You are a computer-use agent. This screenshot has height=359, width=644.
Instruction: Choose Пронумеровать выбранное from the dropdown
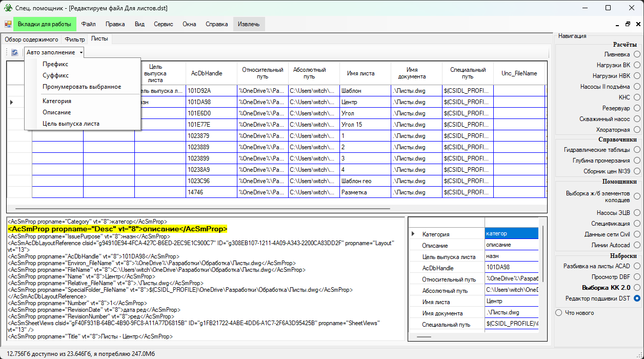[x=82, y=87]
